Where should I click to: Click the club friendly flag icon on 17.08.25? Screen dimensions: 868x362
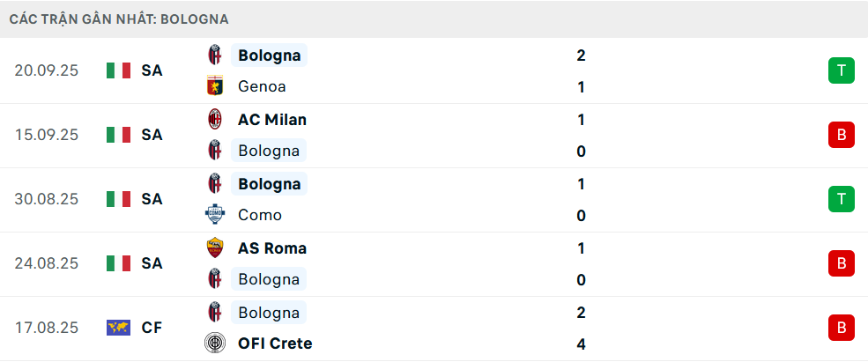click(x=118, y=328)
